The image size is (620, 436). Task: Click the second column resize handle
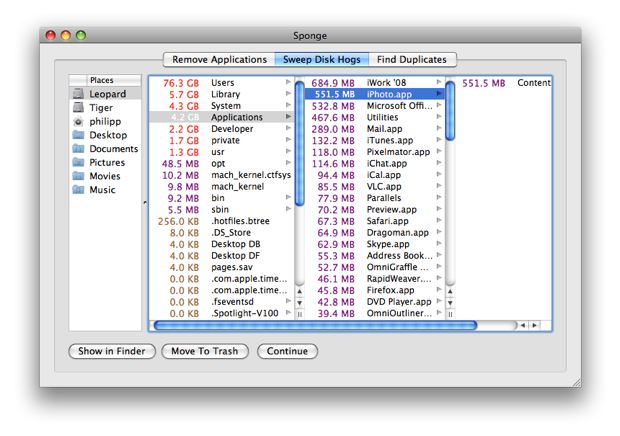point(450,315)
